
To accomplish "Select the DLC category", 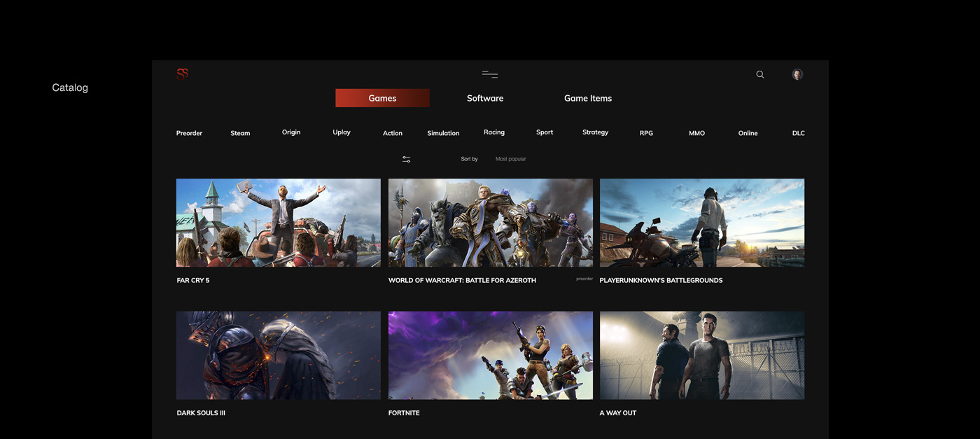I will [x=799, y=133].
